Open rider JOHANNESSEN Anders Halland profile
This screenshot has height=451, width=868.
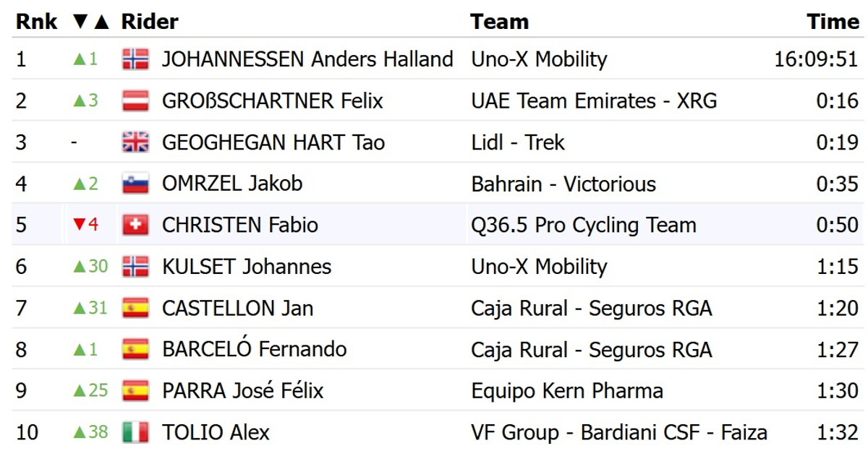pyautogui.click(x=307, y=59)
